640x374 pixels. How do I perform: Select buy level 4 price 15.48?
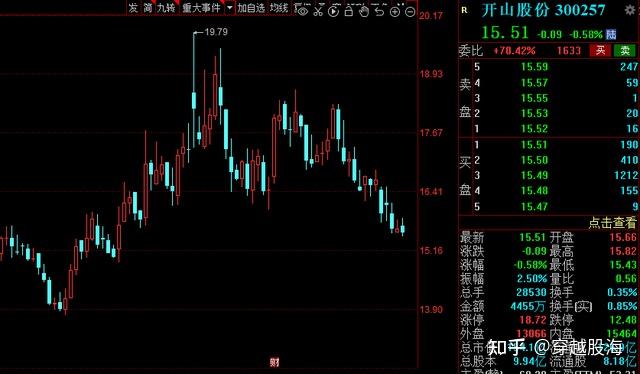534,191
